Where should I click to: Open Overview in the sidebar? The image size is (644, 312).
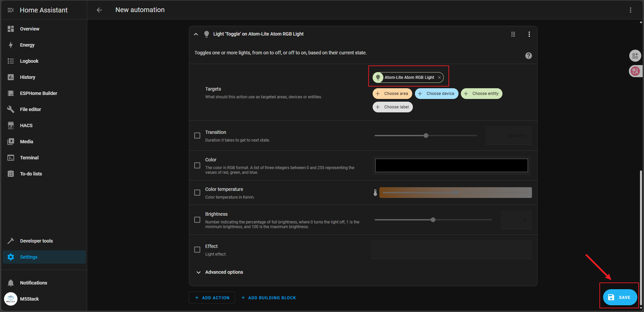tap(44, 29)
